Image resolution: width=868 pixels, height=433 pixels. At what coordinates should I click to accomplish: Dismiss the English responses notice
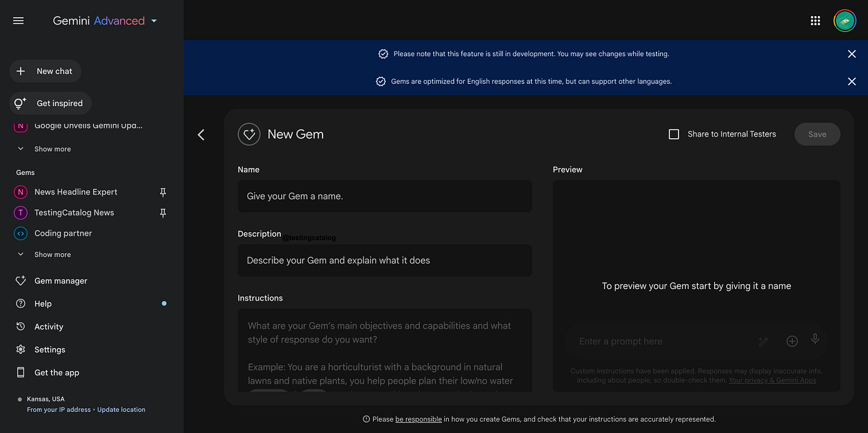[x=852, y=82]
